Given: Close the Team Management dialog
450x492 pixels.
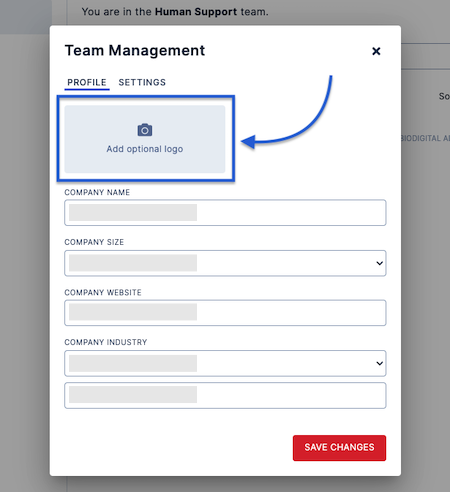Looking at the screenshot, I should pos(376,51).
